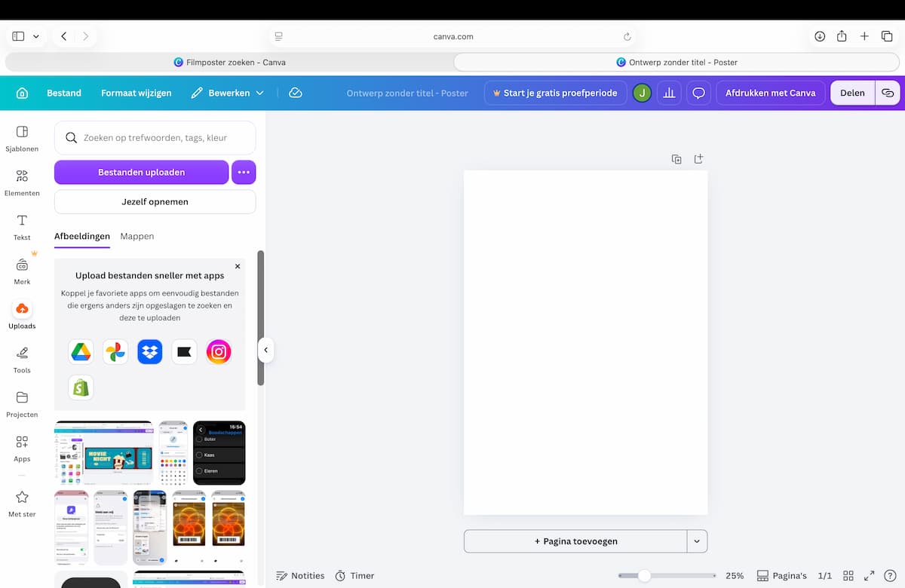Enter fullscreen with the expand arrows icon

869,575
